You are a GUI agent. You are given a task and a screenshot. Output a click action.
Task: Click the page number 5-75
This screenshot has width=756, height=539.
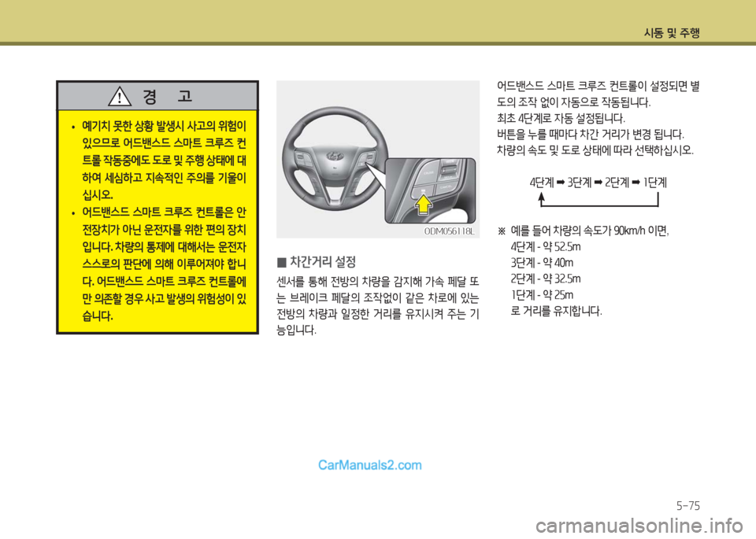pos(688,506)
